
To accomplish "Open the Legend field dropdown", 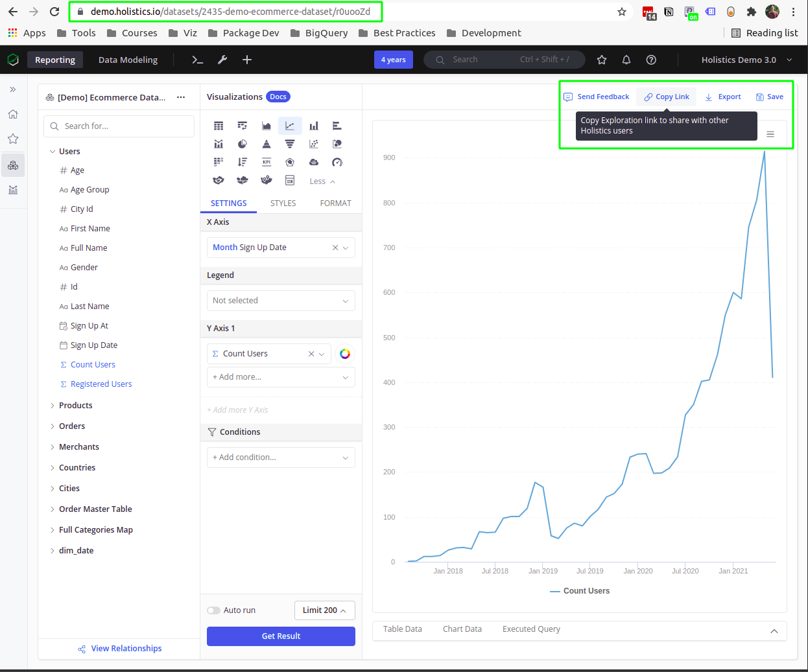I will (x=281, y=301).
